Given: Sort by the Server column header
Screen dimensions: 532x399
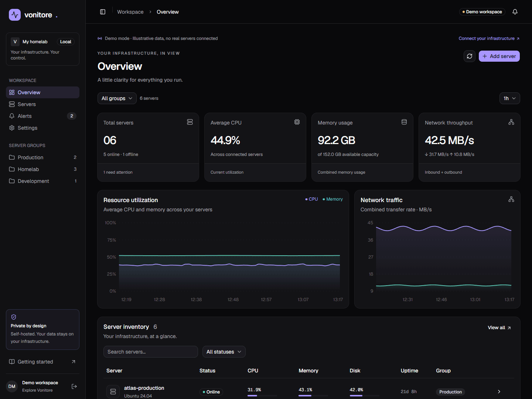Looking at the screenshot, I should click(114, 371).
